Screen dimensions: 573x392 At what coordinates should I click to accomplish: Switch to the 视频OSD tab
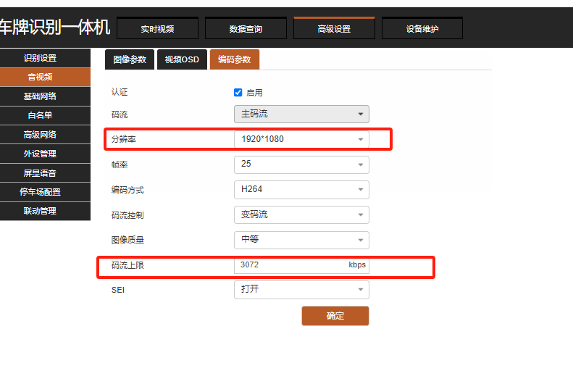coord(182,59)
